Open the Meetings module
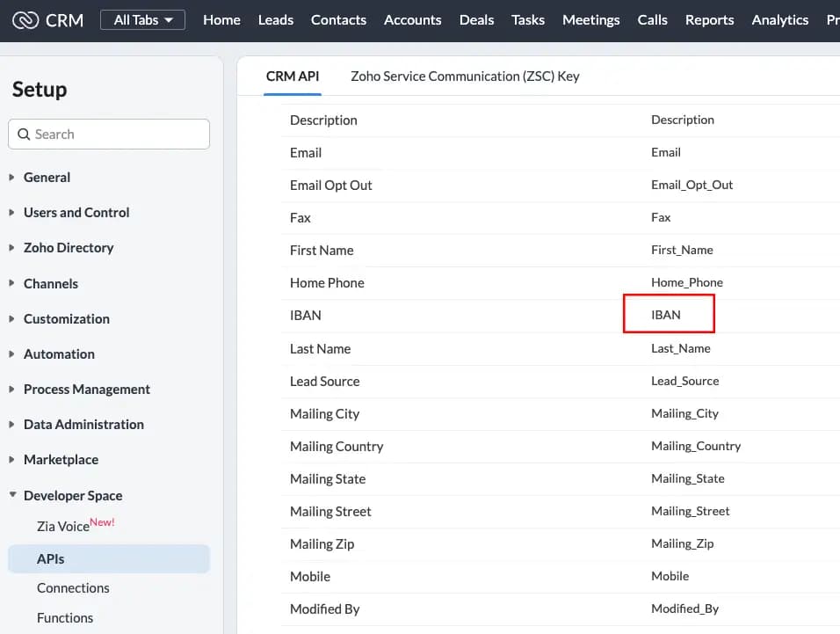840x634 pixels. [x=590, y=20]
